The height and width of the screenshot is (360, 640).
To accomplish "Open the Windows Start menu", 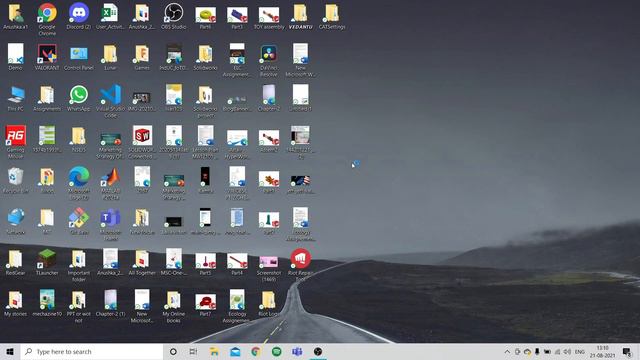I will (x=10, y=351).
